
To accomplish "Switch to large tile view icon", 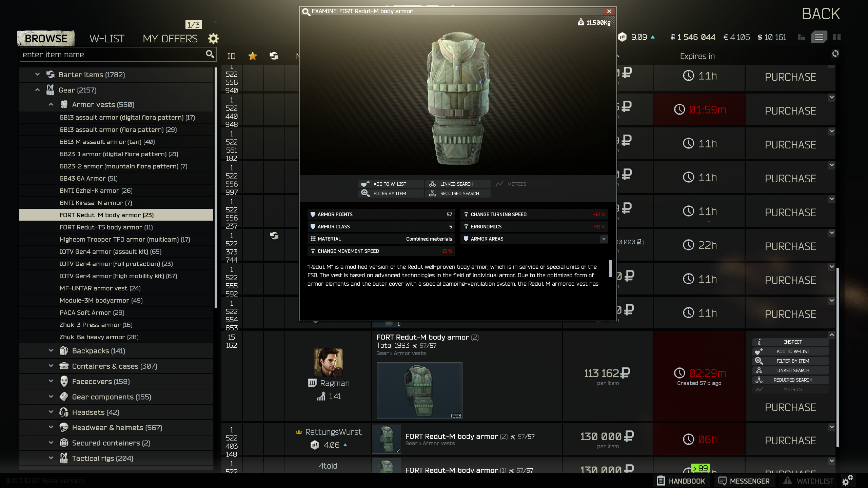I will click(x=837, y=37).
